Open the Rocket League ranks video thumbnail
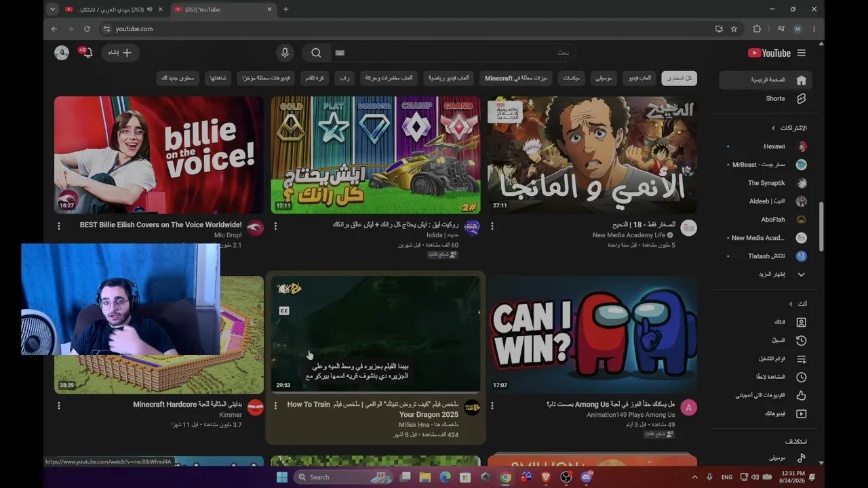 coord(376,155)
